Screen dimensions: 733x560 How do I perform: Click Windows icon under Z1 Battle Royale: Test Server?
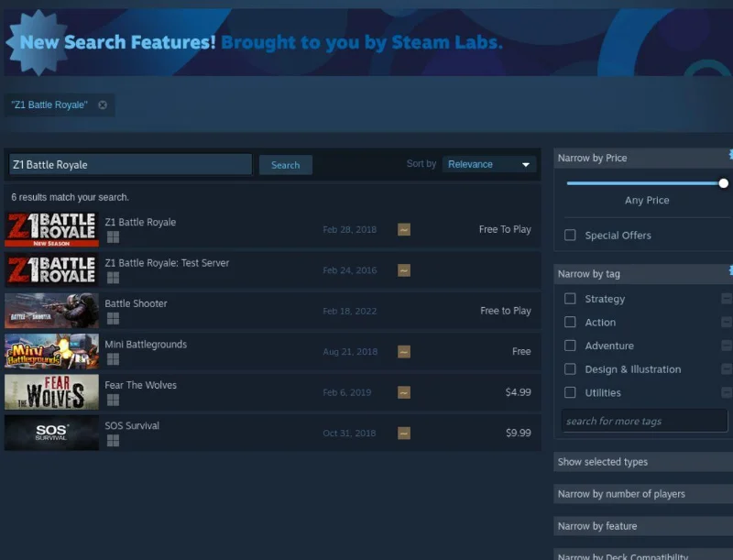pos(113,278)
